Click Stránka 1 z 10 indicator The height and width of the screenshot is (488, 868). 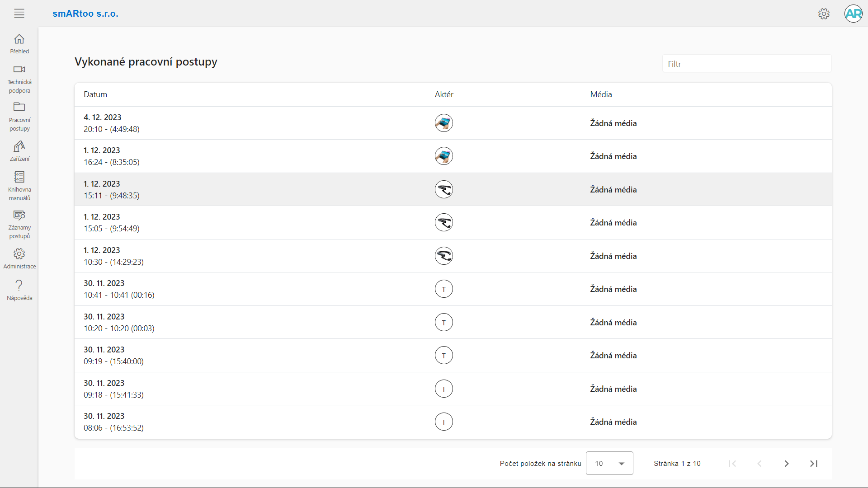[677, 464]
